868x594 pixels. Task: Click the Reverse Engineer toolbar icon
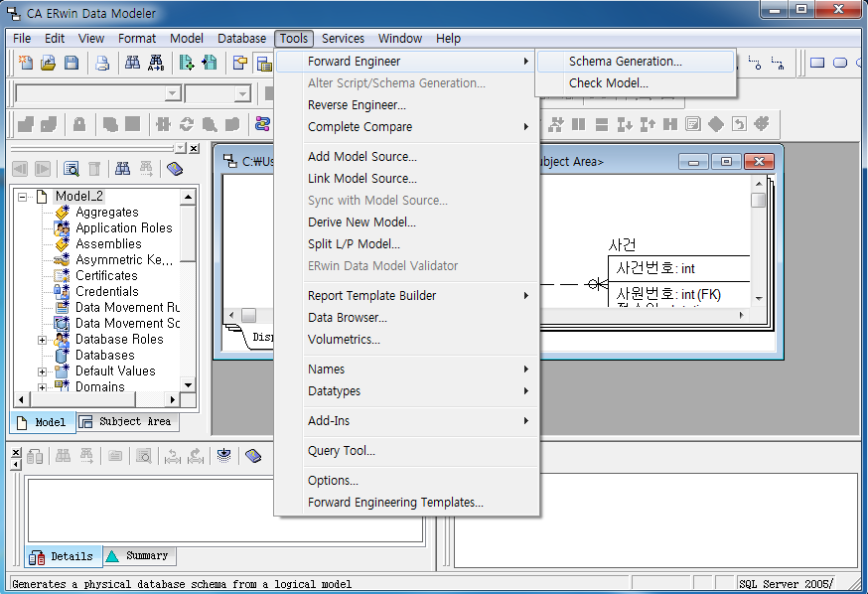210,63
